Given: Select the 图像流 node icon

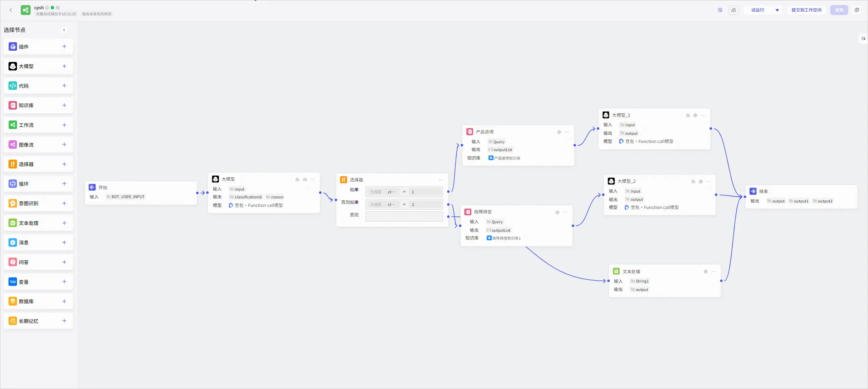Looking at the screenshot, I should click(13, 145).
